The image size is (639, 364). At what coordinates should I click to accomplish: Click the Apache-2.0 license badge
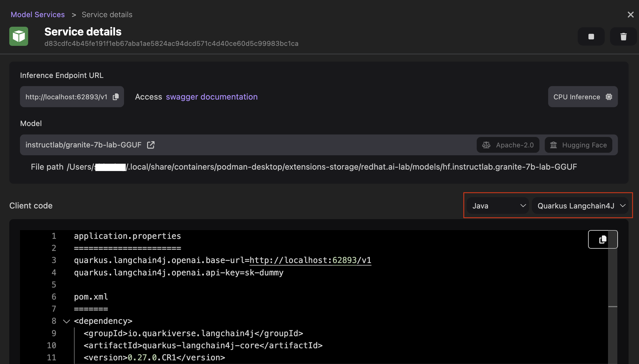pos(508,145)
